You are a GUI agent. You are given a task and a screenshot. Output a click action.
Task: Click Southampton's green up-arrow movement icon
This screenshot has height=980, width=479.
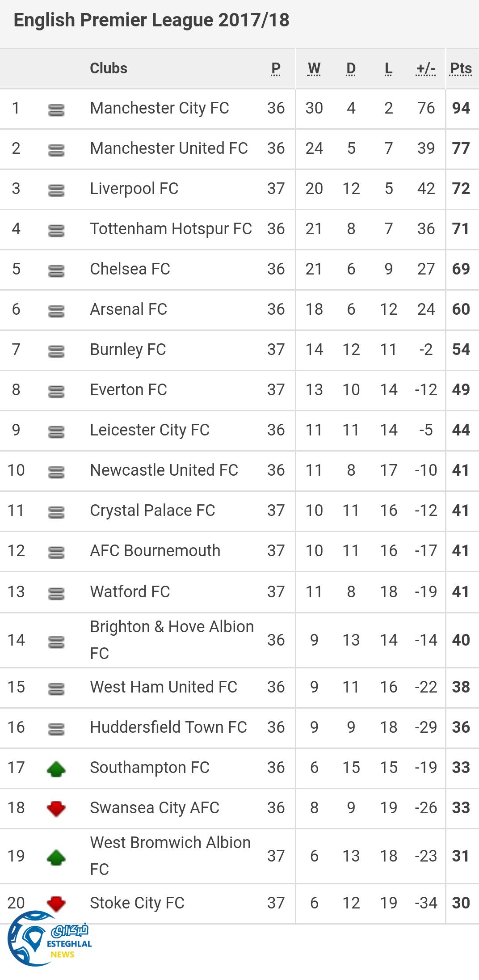(56, 769)
